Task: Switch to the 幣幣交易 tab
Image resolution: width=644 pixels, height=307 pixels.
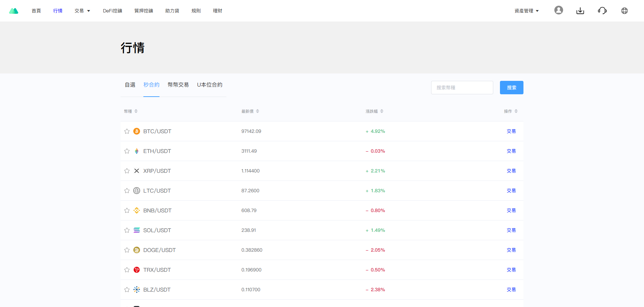Action: (x=178, y=85)
